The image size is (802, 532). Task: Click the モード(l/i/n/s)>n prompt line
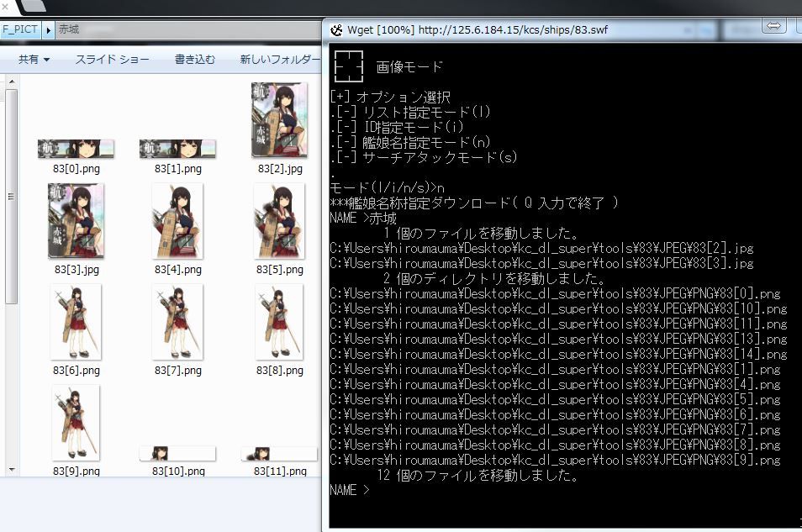click(x=388, y=187)
